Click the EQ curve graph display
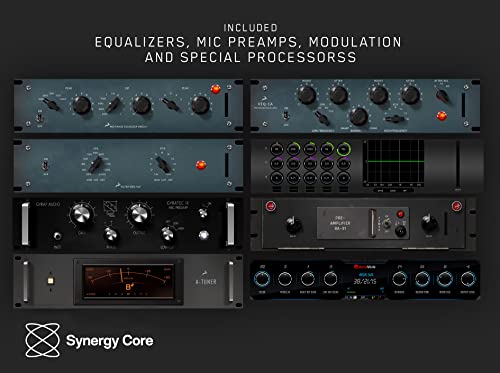This screenshot has width=500, height=373. pyautogui.click(x=394, y=163)
